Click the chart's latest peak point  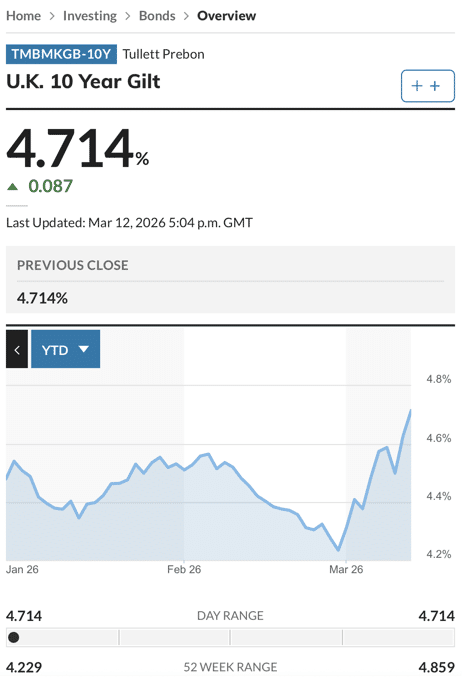410,410
